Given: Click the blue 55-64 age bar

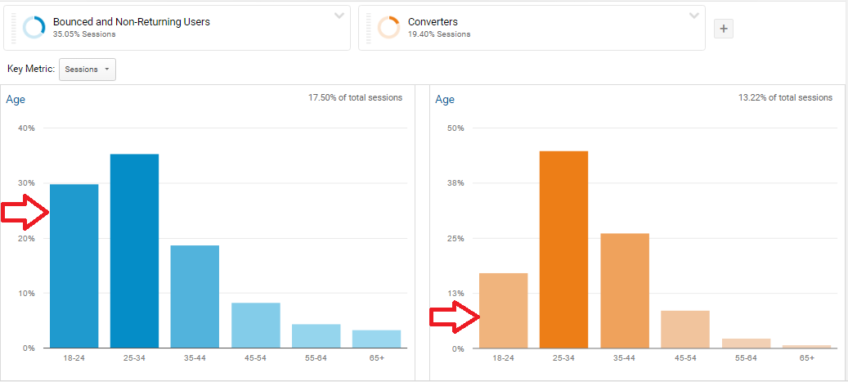Looking at the screenshot, I should 316,336.
